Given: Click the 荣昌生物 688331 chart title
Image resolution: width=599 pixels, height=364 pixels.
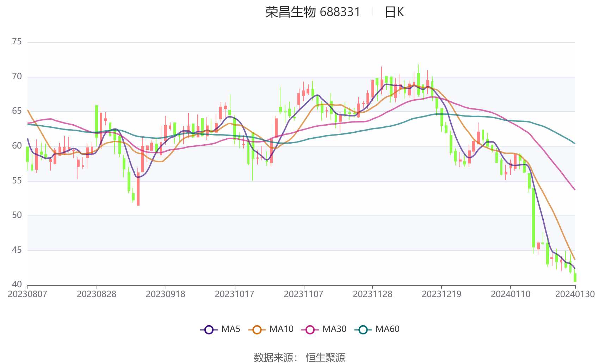Looking at the screenshot, I should click(313, 12).
